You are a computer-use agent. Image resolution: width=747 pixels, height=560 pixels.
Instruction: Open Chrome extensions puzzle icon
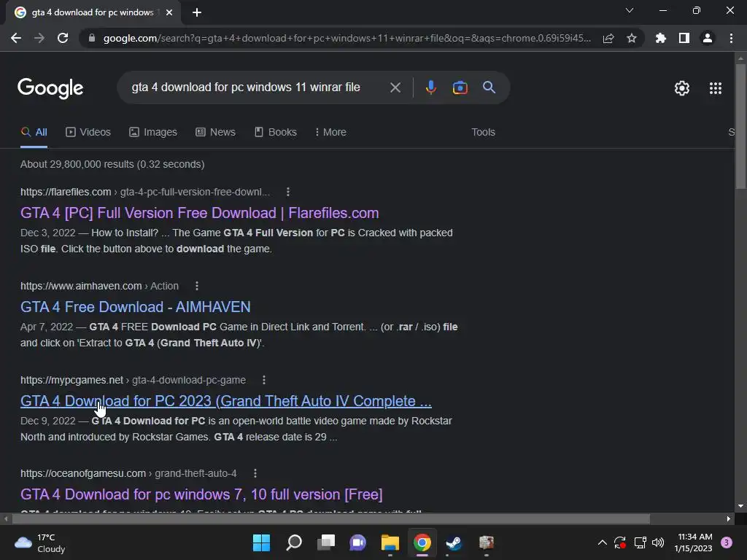660,38
